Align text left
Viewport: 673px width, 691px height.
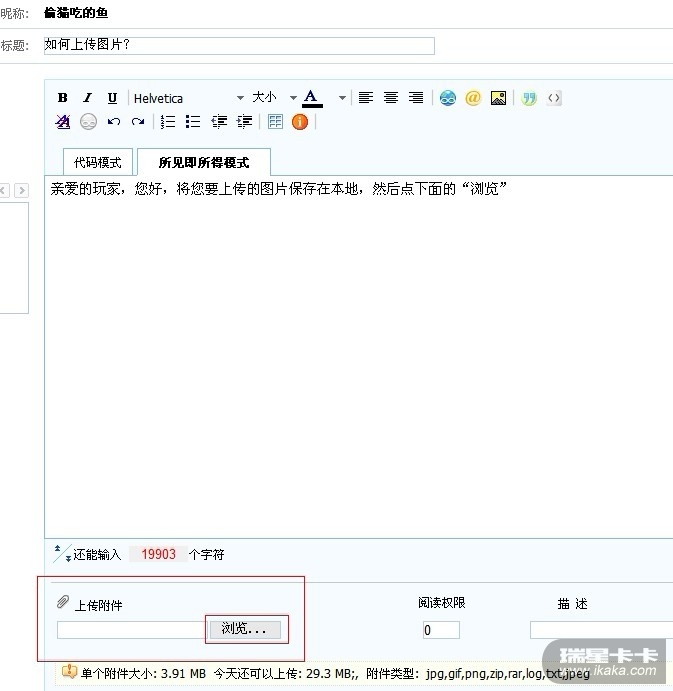tap(366, 98)
